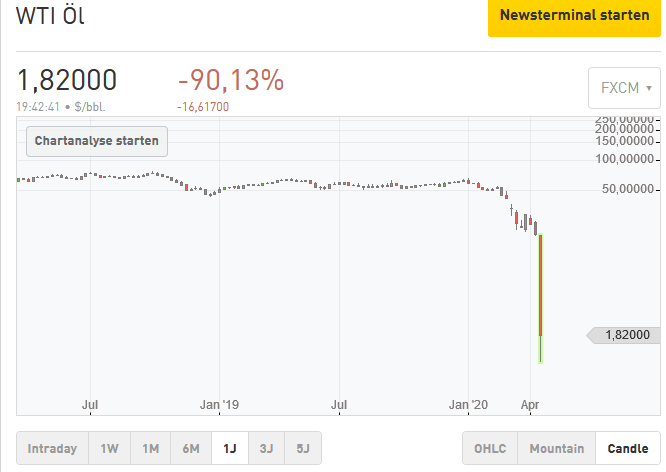Click the -90,13% change value
The width and height of the screenshot is (666, 472).
[x=231, y=80]
